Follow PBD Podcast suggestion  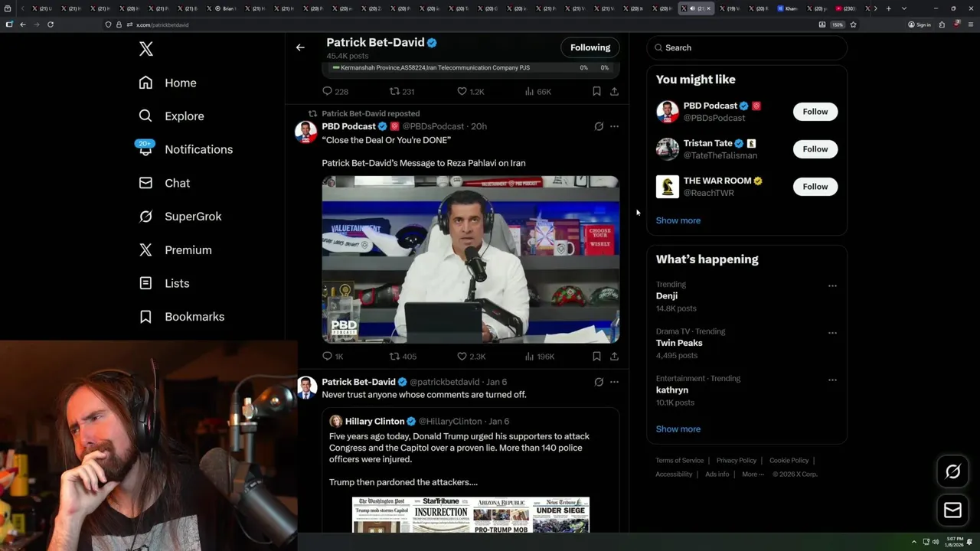pyautogui.click(x=815, y=112)
